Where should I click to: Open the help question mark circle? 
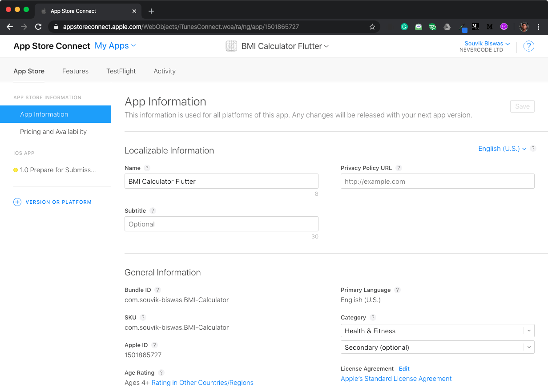[x=528, y=46]
